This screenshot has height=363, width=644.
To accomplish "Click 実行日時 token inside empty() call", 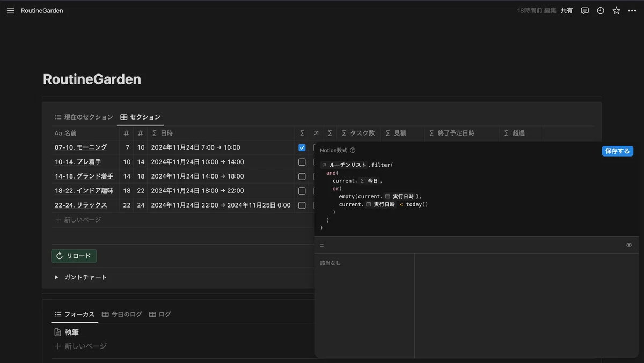I will coord(400,196).
